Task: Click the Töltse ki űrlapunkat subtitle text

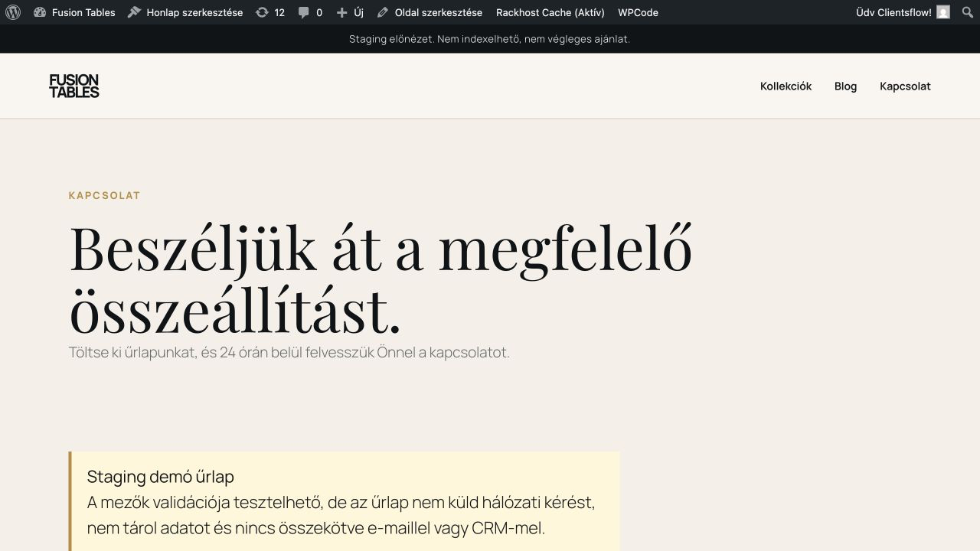Action: coord(289,353)
